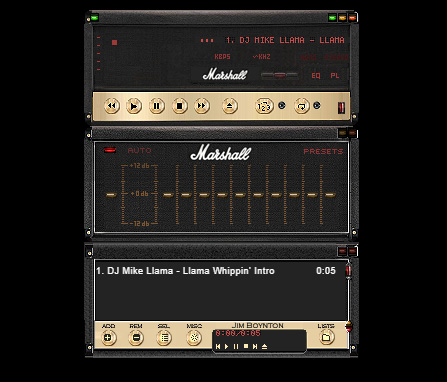
Task: Click the mini Next button in the playlist
Action: coord(255,347)
